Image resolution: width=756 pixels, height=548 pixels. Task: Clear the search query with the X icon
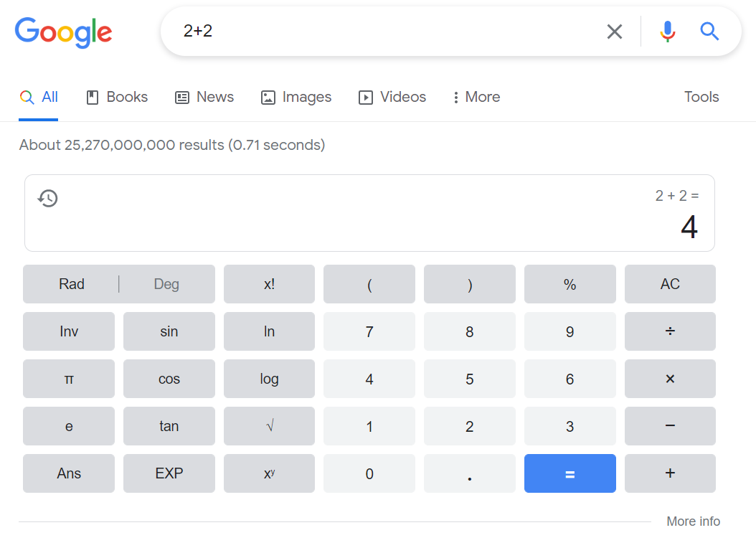coord(614,32)
